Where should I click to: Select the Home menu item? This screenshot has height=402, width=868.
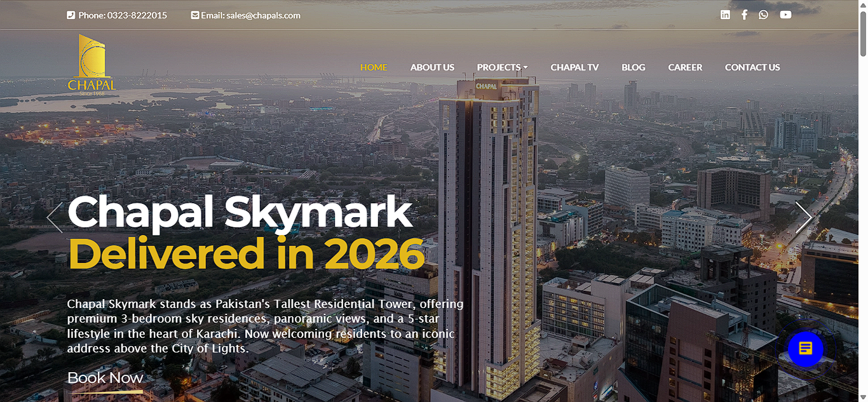click(x=374, y=67)
